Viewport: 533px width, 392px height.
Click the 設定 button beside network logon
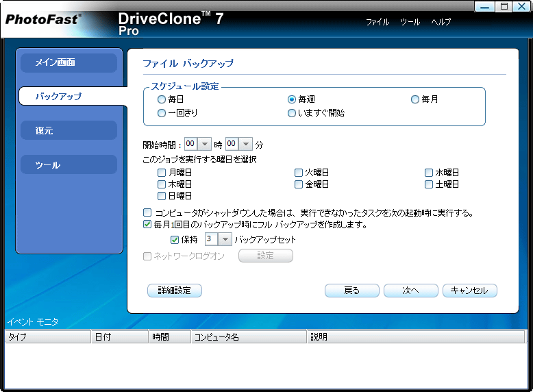click(x=266, y=256)
